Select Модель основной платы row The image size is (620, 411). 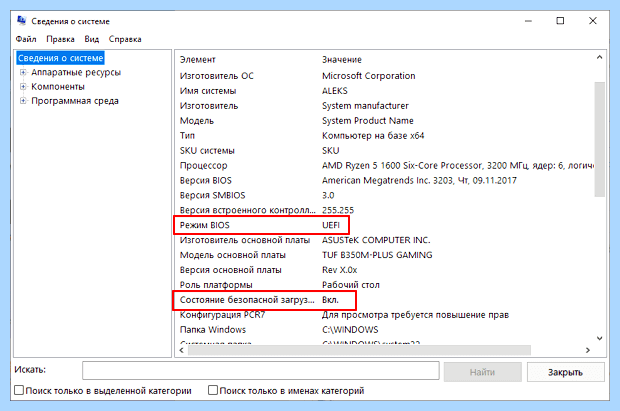385,255
